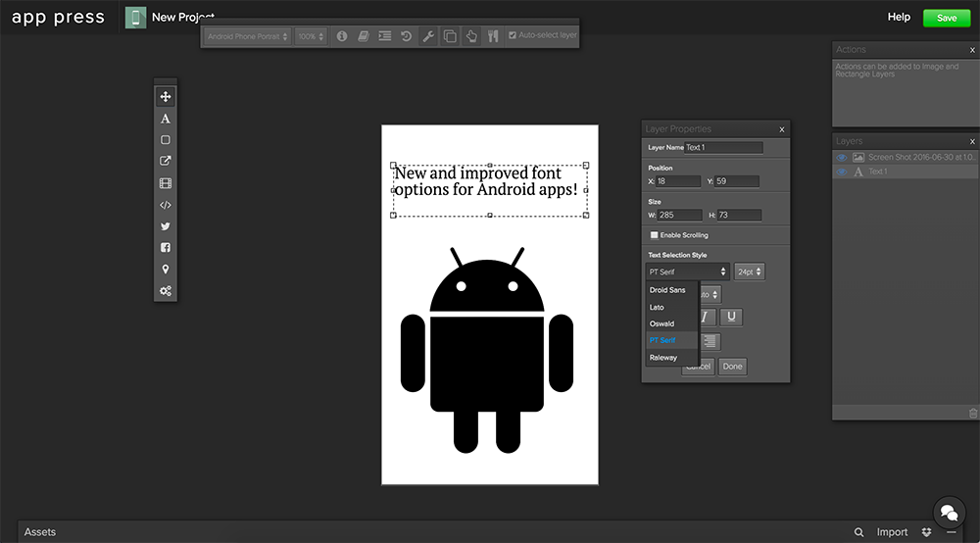Screen dimensions: 980x543
Task: Click the app press logo
Action: click(58, 17)
